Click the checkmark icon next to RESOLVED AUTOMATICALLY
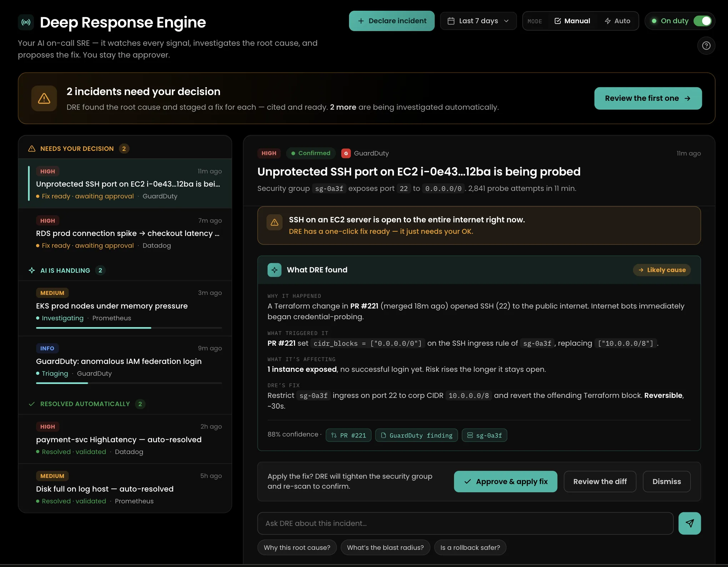 click(32, 404)
